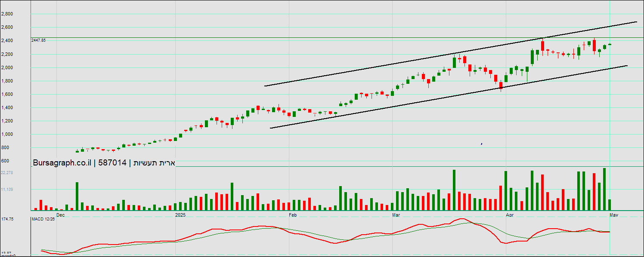Screen dimensions: 644x257
Task: Select the 2447.85 resistance level label
Action: (38, 40)
